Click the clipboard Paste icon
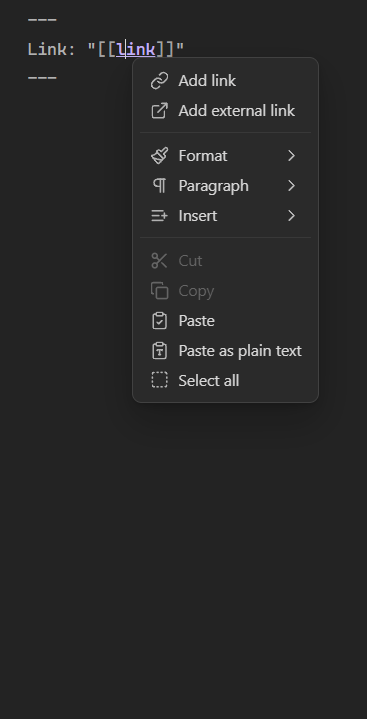 [159, 321]
